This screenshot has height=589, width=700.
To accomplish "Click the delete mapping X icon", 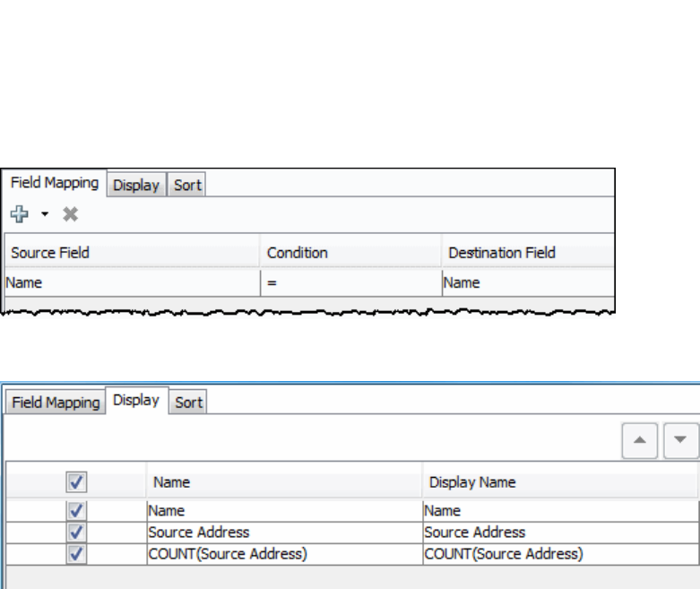I will click(x=71, y=214).
